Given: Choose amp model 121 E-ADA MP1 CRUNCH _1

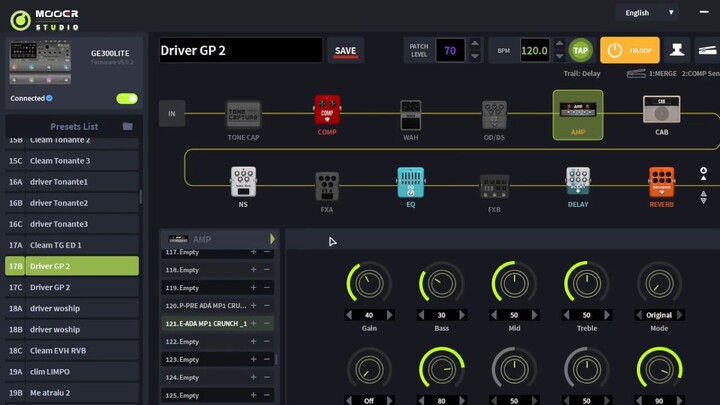Looking at the screenshot, I should 218,323.
